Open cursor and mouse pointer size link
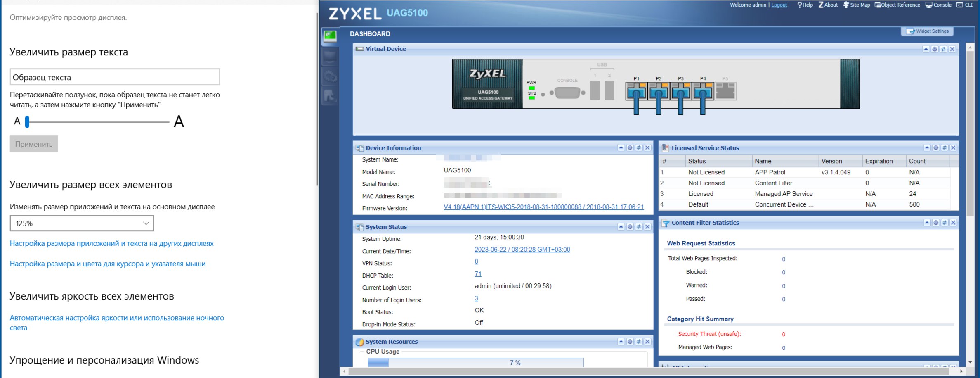Image resolution: width=980 pixels, height=378 pixels. tap(108, 264)
